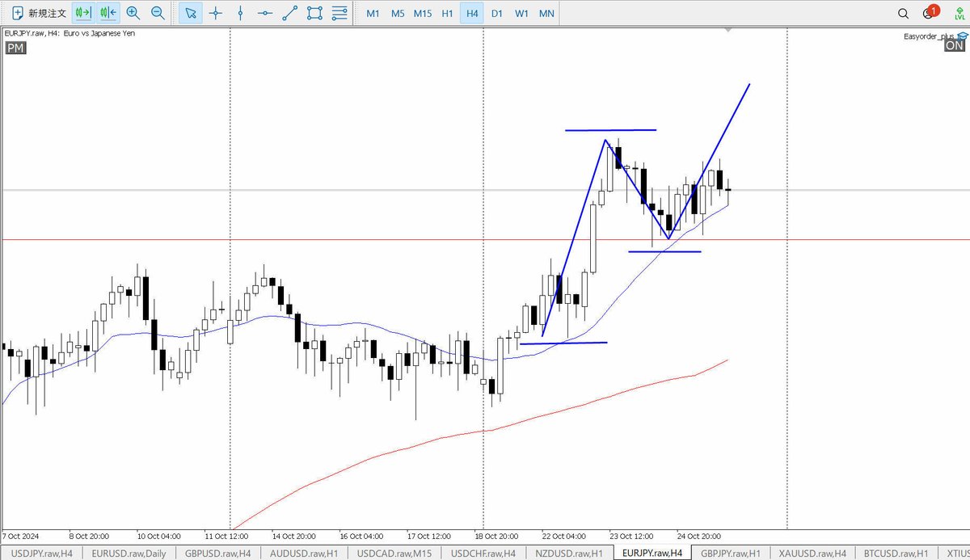Open the shapes drawing tool

click(315, 13)
